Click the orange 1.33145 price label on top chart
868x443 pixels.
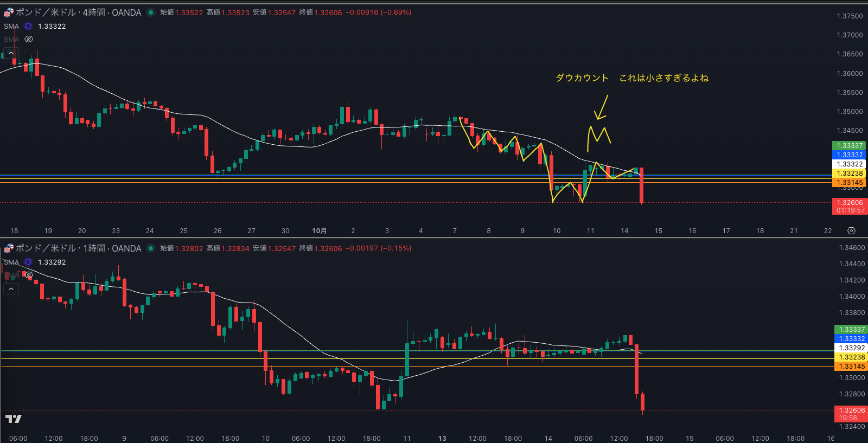850,183
